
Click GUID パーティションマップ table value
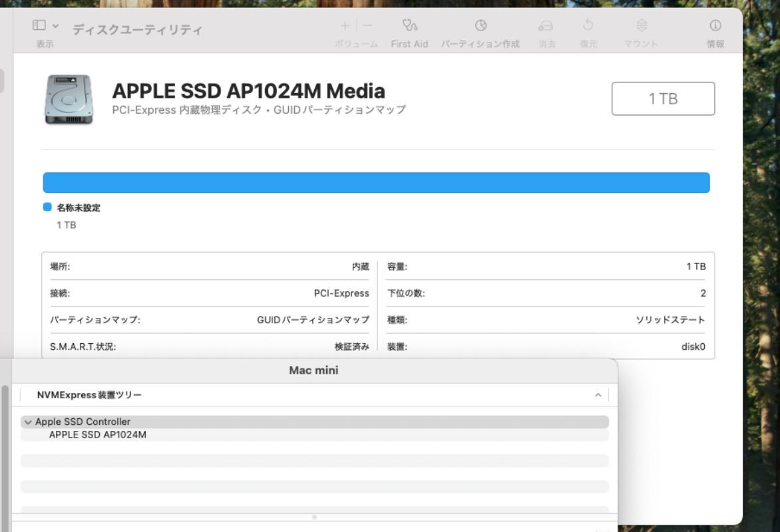[x=313, y=320]
